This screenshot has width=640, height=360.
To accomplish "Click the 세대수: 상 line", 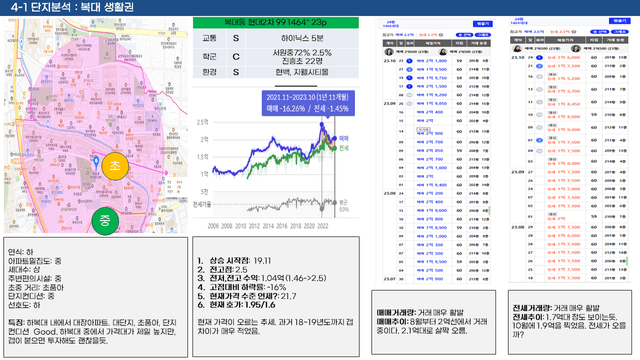I will click(x=24, y=270).
